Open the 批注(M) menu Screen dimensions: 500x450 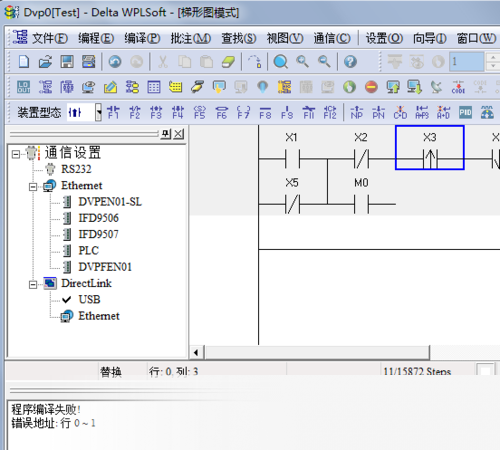tap(191, 38)
